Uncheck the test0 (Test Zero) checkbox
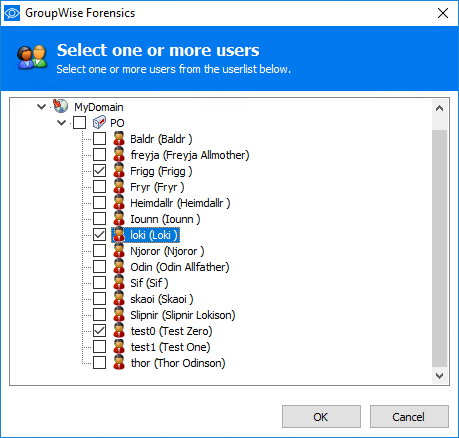459x438 pixels. [99, 331]
